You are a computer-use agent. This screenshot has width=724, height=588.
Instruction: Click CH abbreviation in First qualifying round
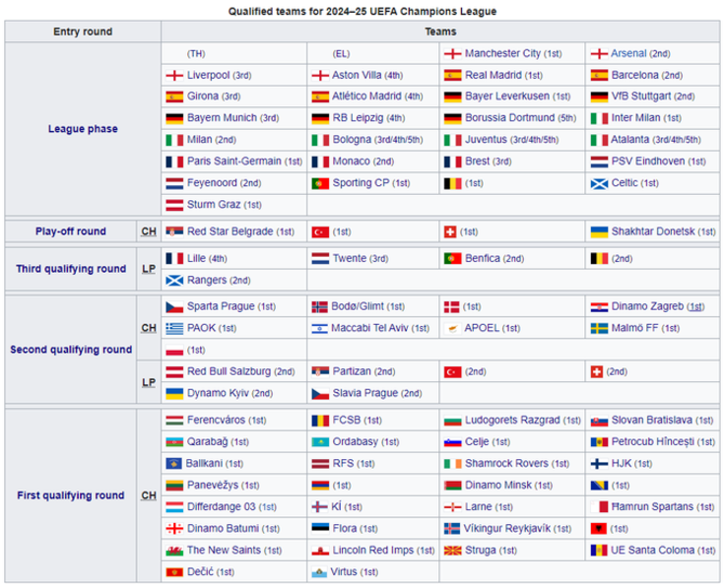pos(149,495)
